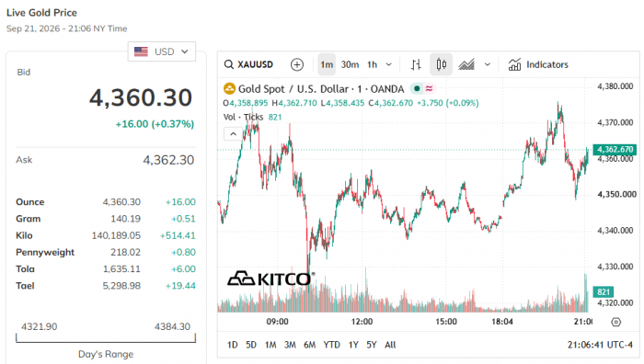Select the 30m interval
The width and height of the screenshot is (644, 364).
point(350,64)
